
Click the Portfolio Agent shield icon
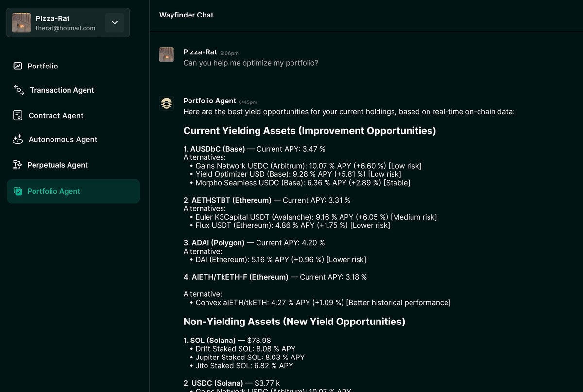(x=18, y=191)
